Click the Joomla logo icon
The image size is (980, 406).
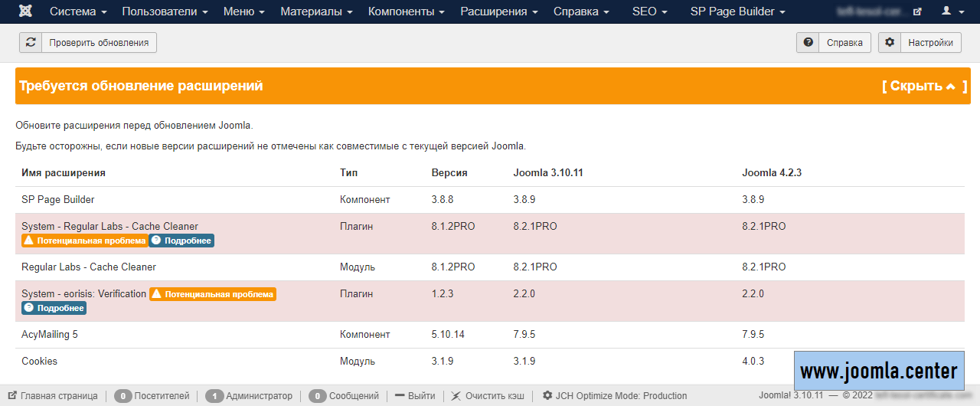coord(25,11)
